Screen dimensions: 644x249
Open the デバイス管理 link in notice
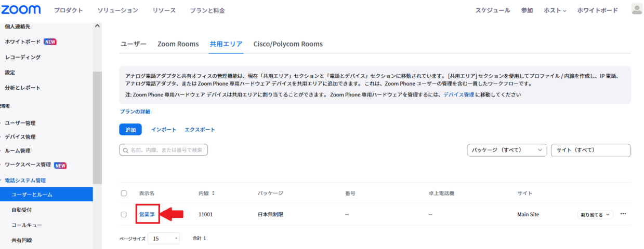458,95
